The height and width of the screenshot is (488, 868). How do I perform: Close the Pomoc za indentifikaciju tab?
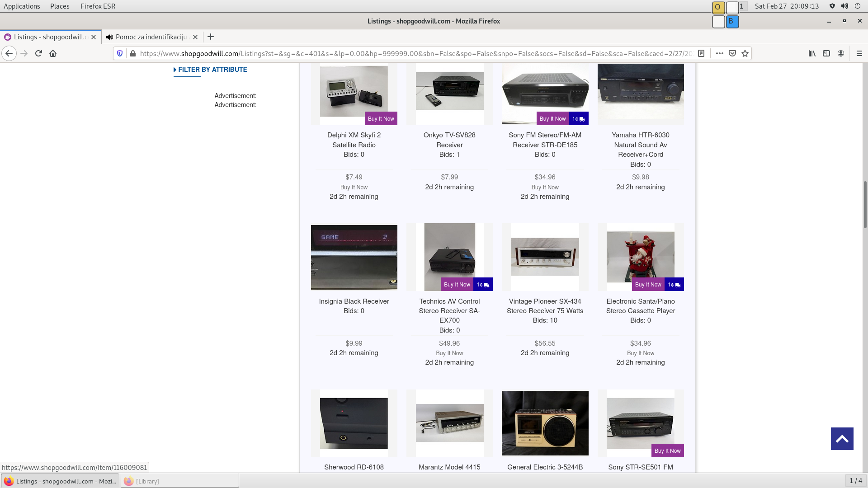tap(195, 37)
